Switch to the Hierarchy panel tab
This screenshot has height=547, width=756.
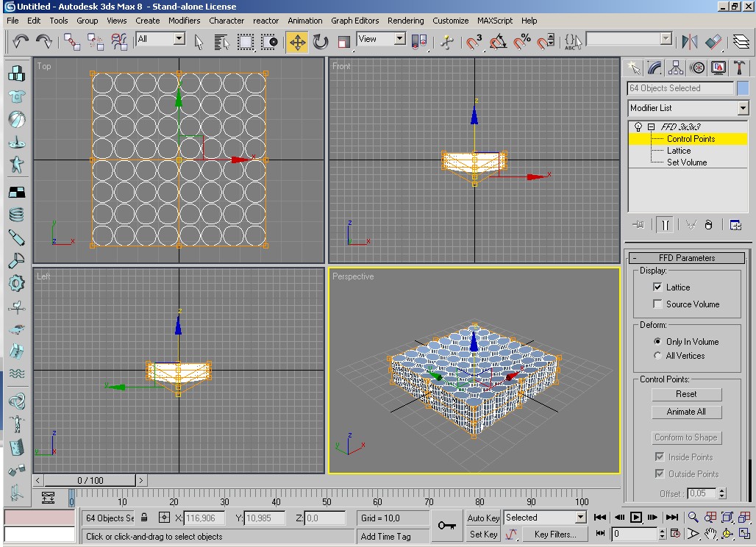676,68
